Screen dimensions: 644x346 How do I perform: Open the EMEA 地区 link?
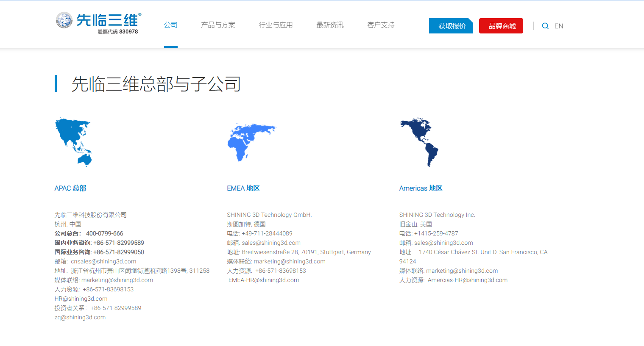(x=243, y=188)
